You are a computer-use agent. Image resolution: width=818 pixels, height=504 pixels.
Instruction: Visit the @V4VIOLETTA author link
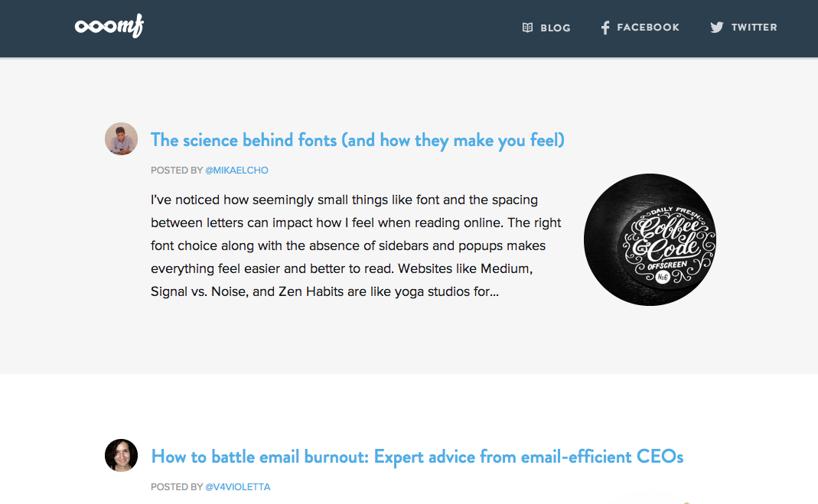[237, 486]
